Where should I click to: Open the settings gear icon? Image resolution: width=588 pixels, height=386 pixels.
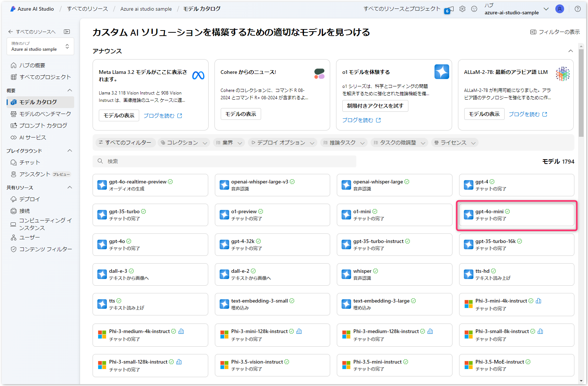[x=462, y=9]
